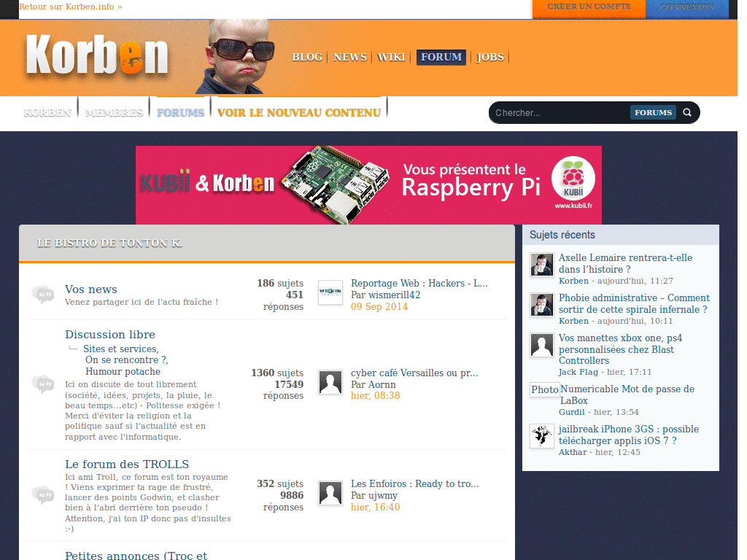Open the JOBS menu item
747x560 pixels.
pyautogui.click(x=490, y=57)
